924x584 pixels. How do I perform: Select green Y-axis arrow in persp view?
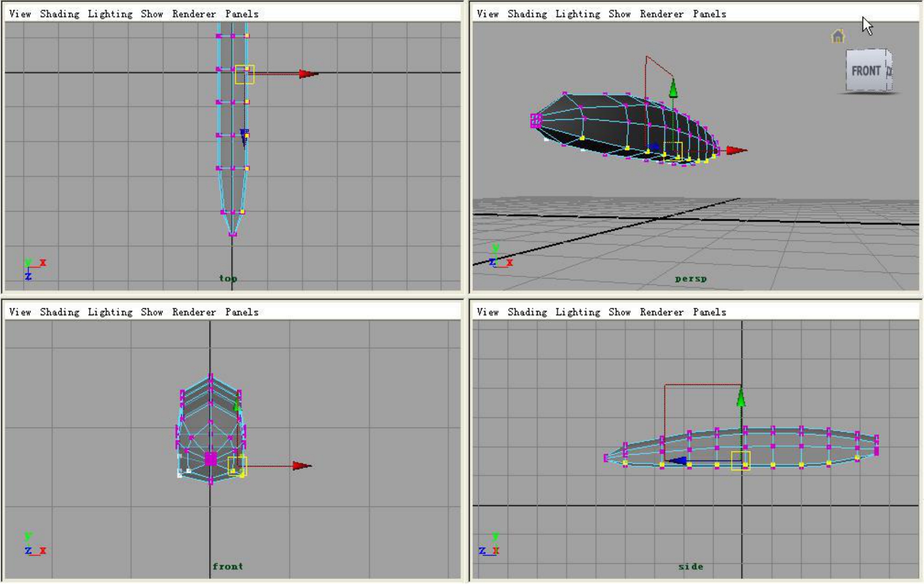click(673, 88)
